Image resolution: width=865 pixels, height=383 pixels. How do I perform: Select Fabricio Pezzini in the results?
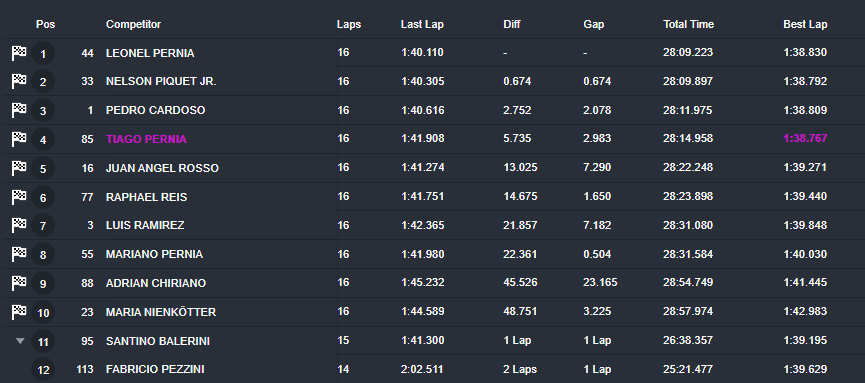[155, 370]
